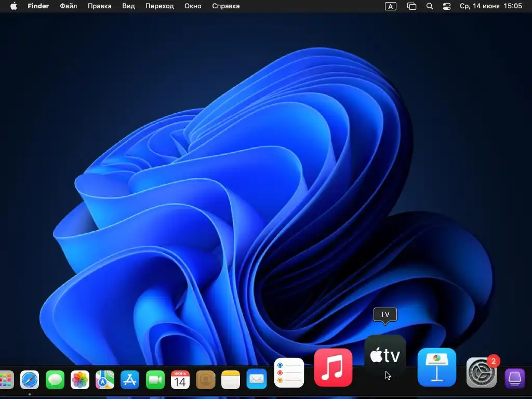Open Stage Manager menu bar icon
This screenshot has width=532, height=399.
pyautogui.click(x=411, y=6)
